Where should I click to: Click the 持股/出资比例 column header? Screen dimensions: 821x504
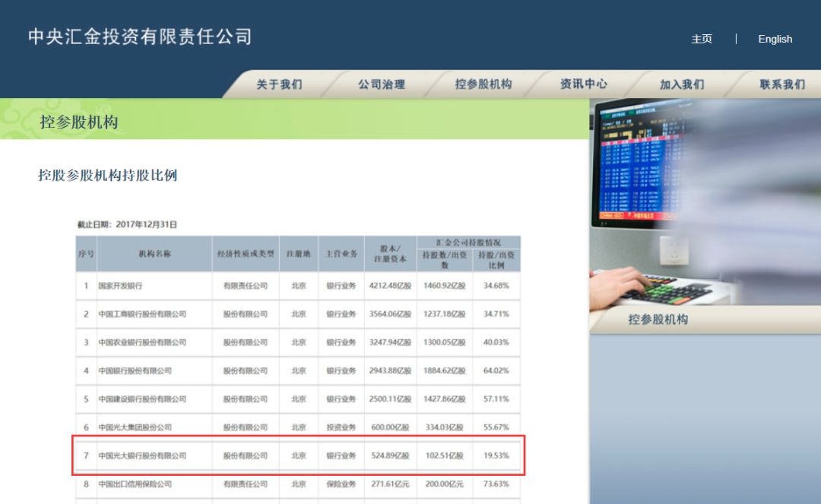[496, 260]
